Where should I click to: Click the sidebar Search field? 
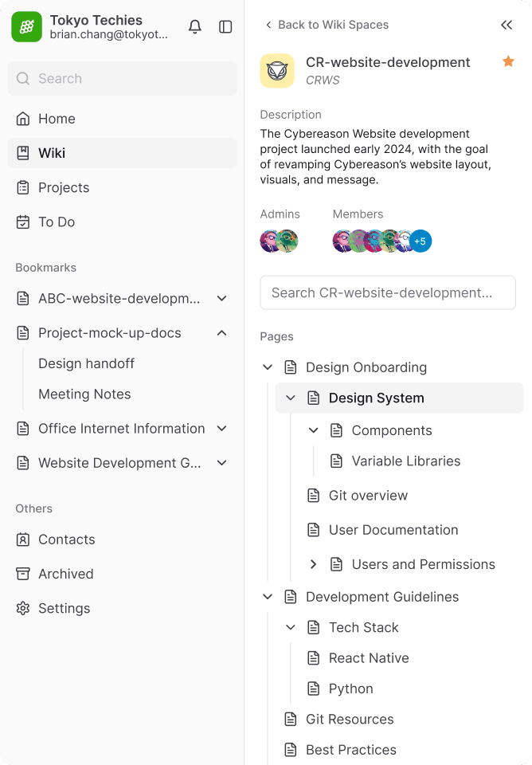coord(123,78)
